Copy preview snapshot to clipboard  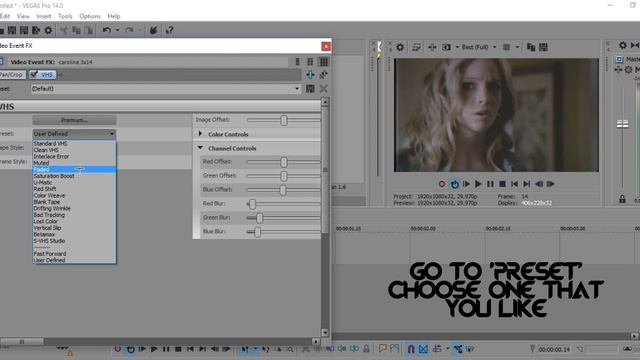531,47
